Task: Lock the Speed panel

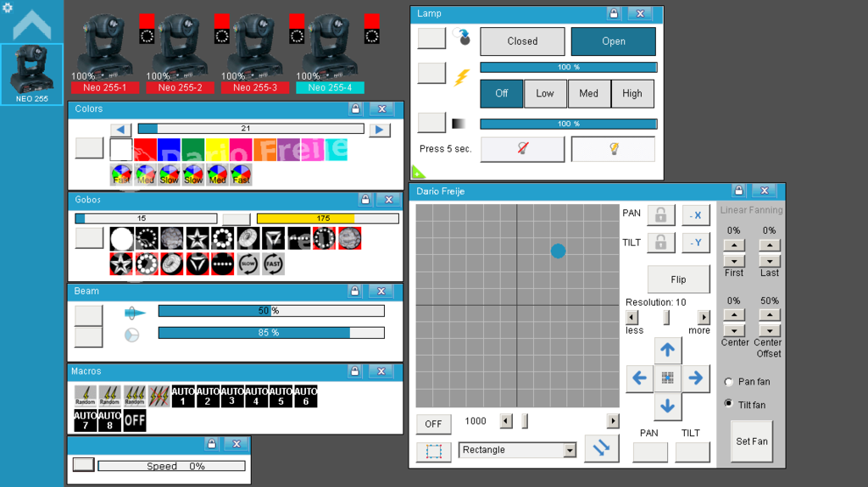Action: point(211,444)
